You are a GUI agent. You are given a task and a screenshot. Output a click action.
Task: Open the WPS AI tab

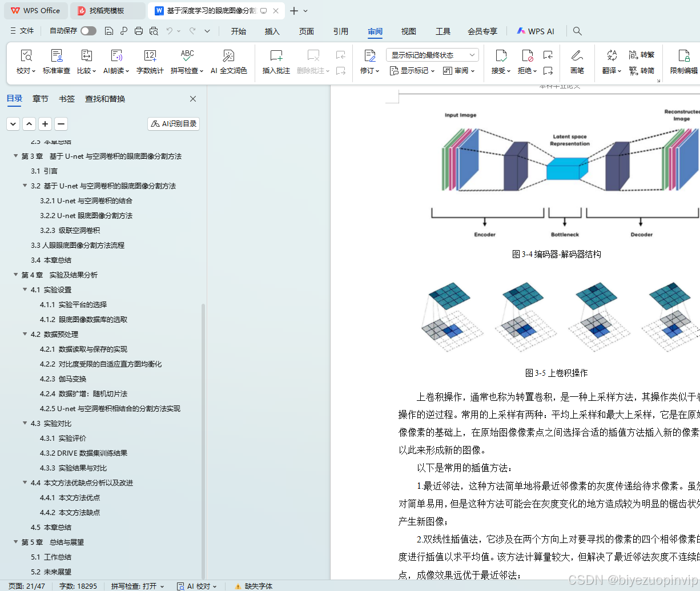tap(536, 31)
